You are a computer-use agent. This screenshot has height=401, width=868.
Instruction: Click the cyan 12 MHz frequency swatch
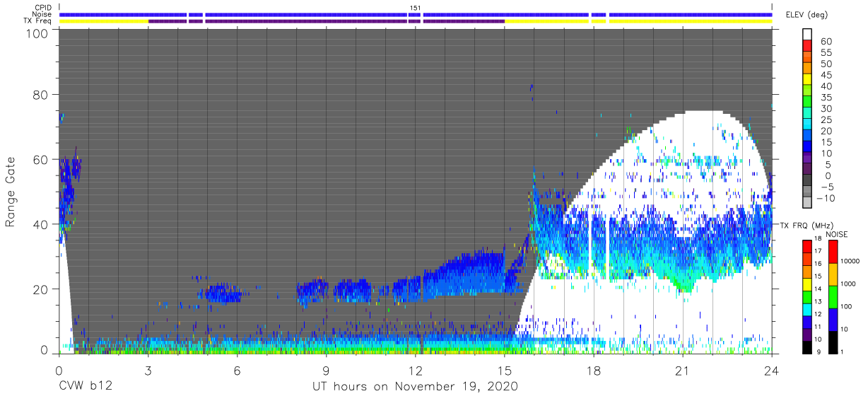point(808,310)
